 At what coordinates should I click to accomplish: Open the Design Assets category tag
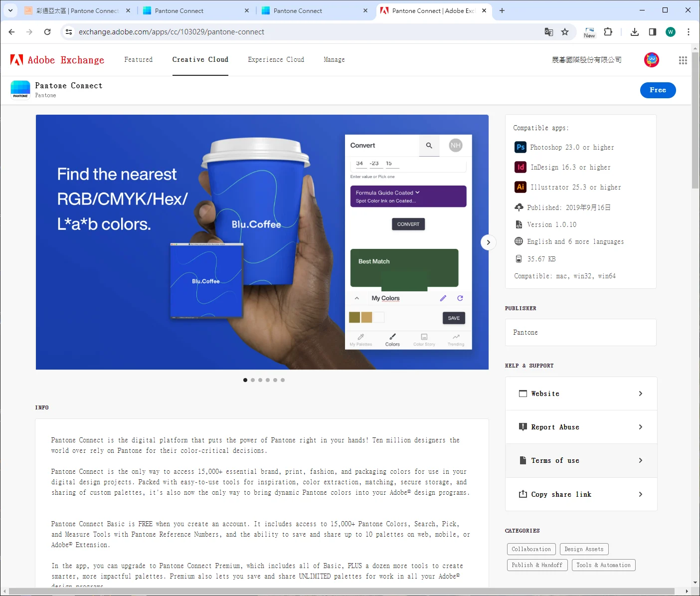pyautogui.click(x=583, y=549)
